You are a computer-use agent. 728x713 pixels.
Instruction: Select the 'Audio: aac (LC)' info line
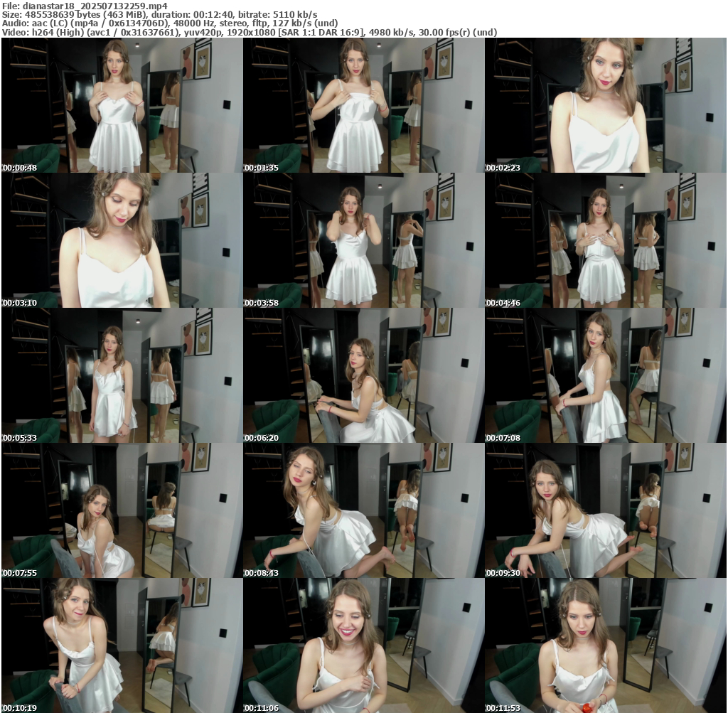pyautogui.click(x=170, y=23)
